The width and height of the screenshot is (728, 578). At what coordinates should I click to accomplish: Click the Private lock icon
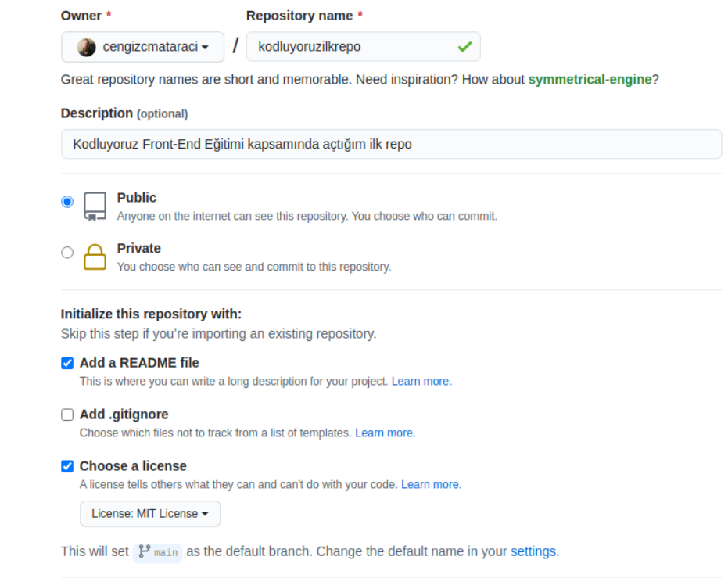[x=94, y=256]
